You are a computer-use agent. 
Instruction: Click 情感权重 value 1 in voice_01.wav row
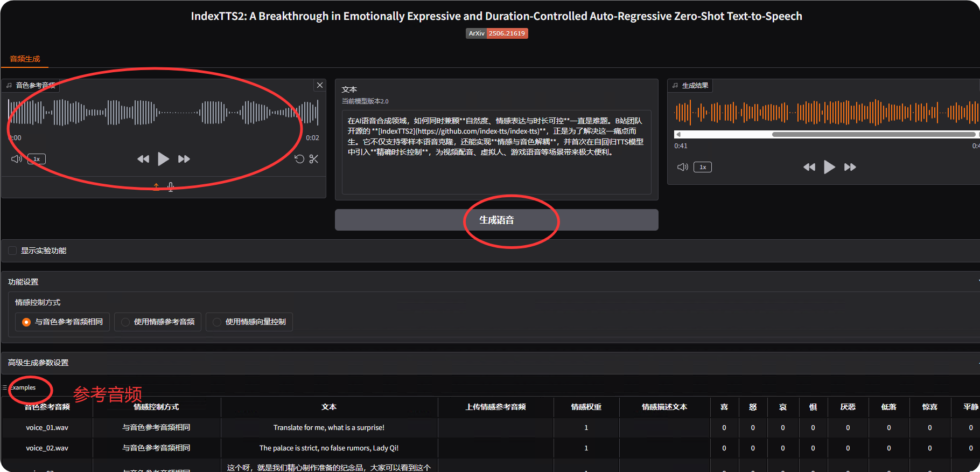tap(586, 427)
